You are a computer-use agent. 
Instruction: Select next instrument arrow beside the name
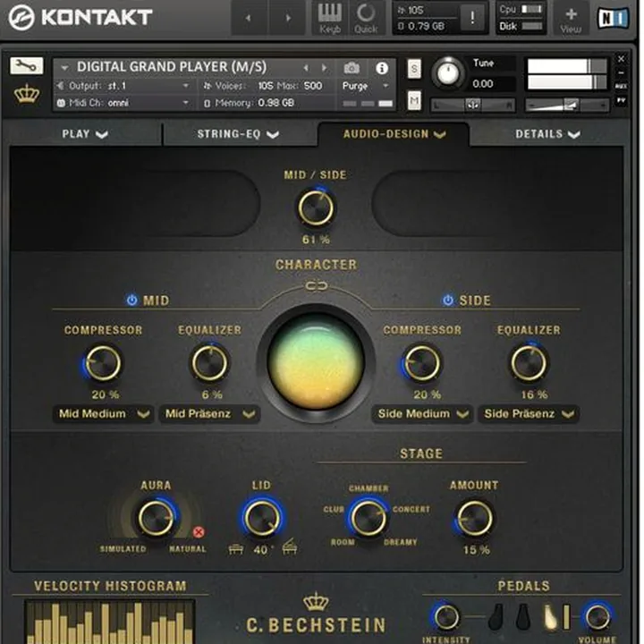tap(325, 68)
